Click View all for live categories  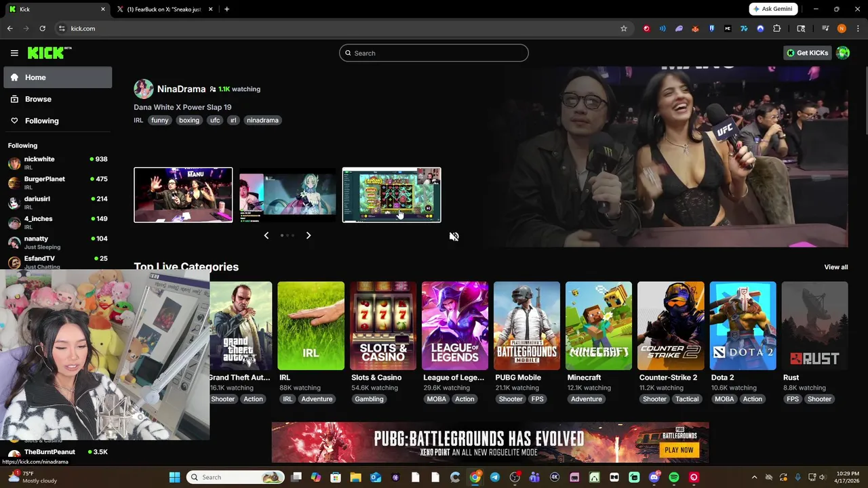coord(836,267)
